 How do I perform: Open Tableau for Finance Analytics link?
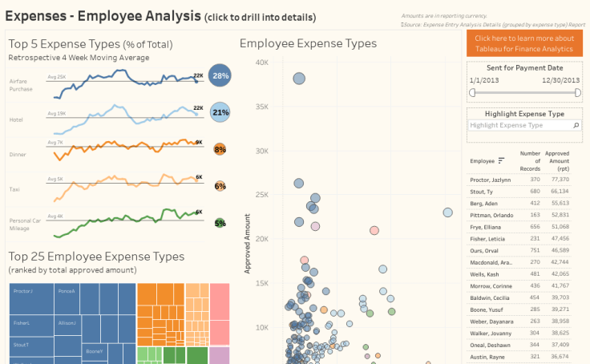[x=524, y=43]
